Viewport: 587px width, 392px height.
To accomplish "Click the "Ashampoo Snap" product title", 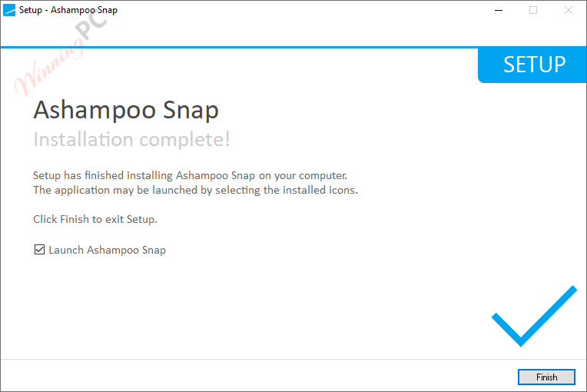I will click(126, 110).
